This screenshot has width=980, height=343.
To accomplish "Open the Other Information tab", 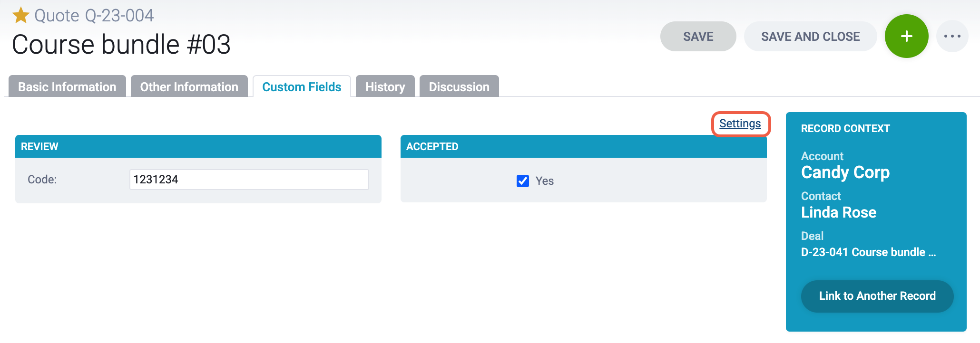I will point(189,86).
